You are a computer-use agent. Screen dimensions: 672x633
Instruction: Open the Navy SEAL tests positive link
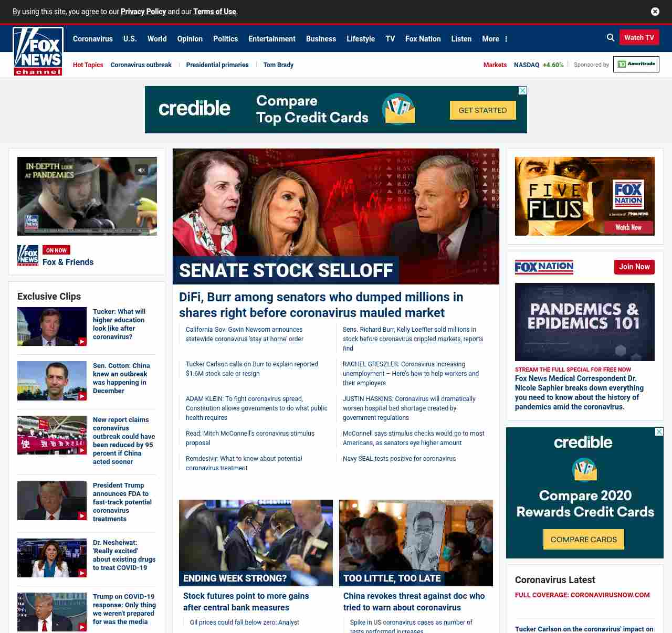399,459
